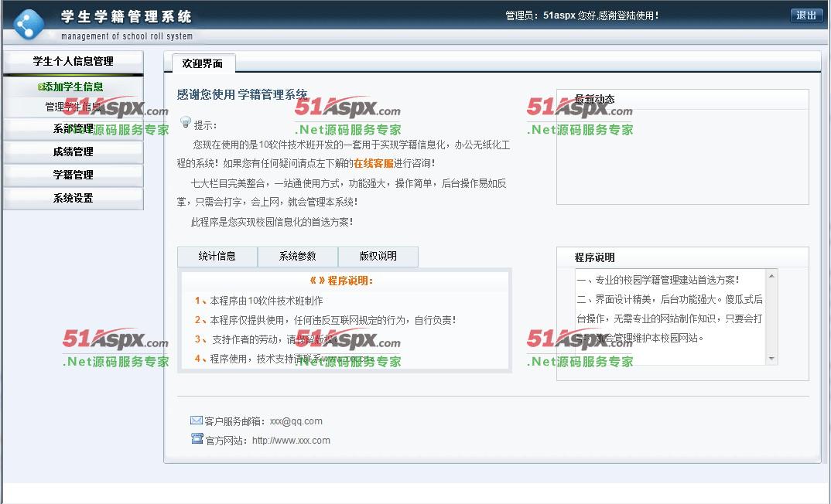Click line 1、本程序由10软件技术班制作
This screenshot has width=831, height=504.
pyautogui.click(x=258, y=301)
